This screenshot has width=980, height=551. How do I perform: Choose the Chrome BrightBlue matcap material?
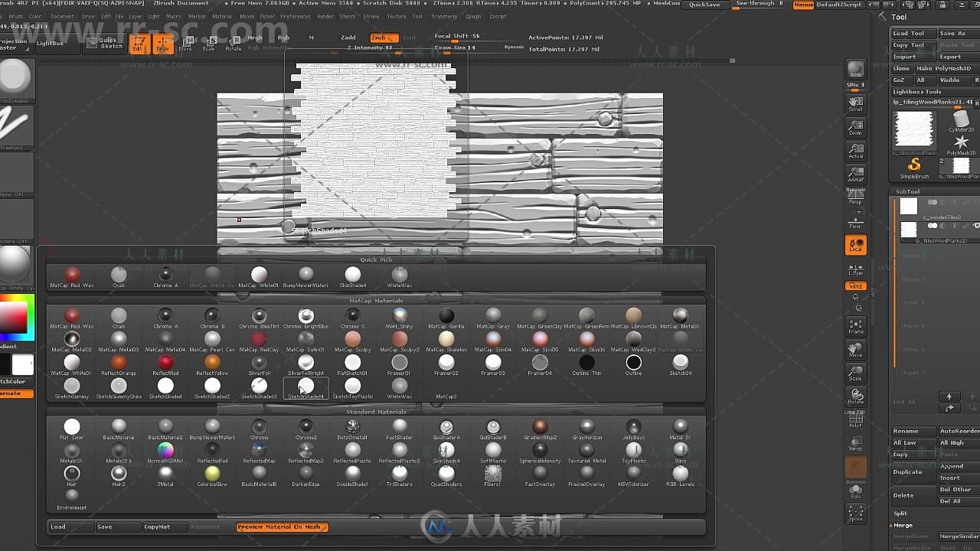pos(305,318)
